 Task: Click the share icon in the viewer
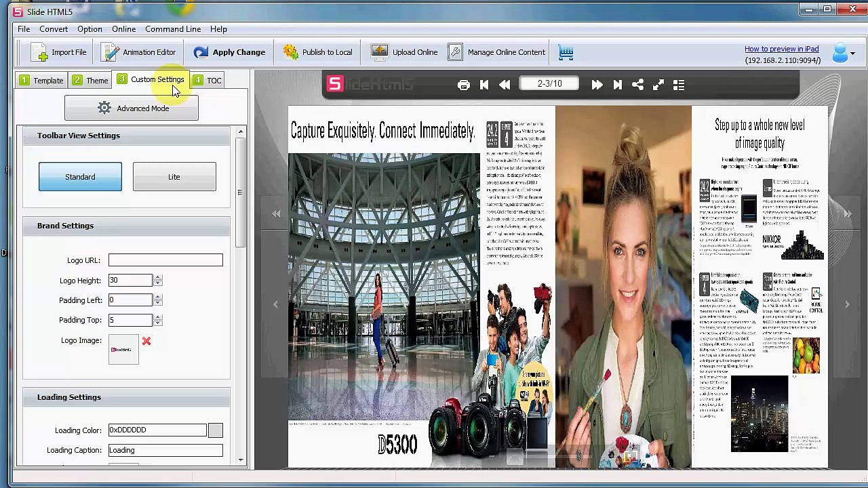(637, 85)
